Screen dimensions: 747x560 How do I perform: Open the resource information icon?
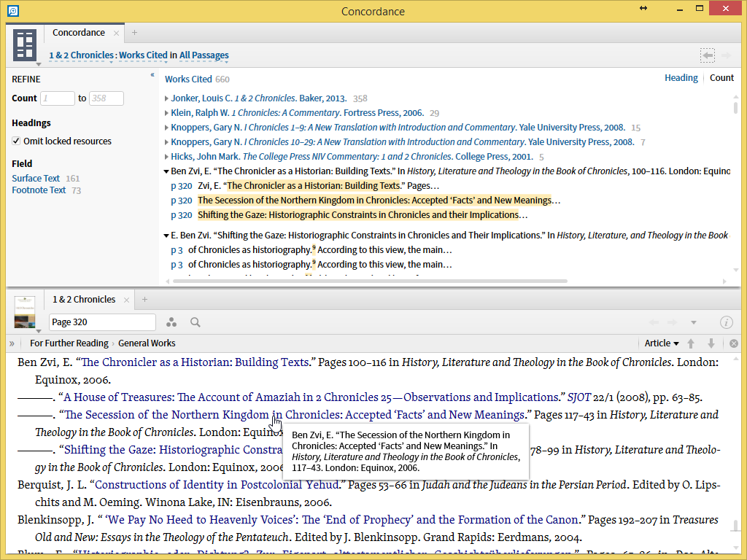tap(726, 322)
